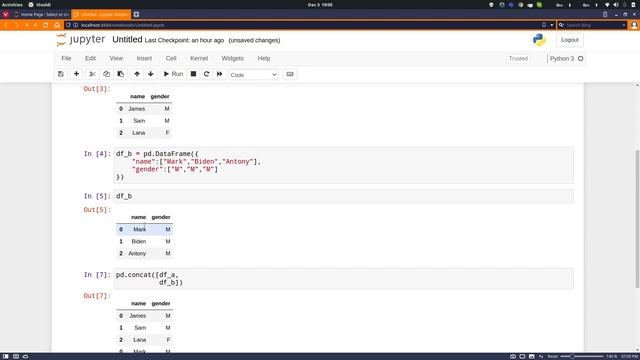
Task: Click into the df_b DataFrame definition cell
Action: pos(344,165)
